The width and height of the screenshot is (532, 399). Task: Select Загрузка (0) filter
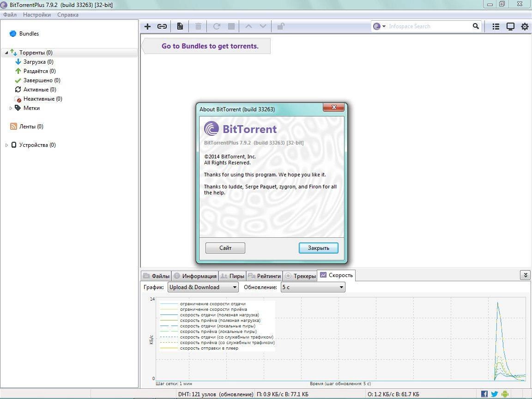[38, 62]
